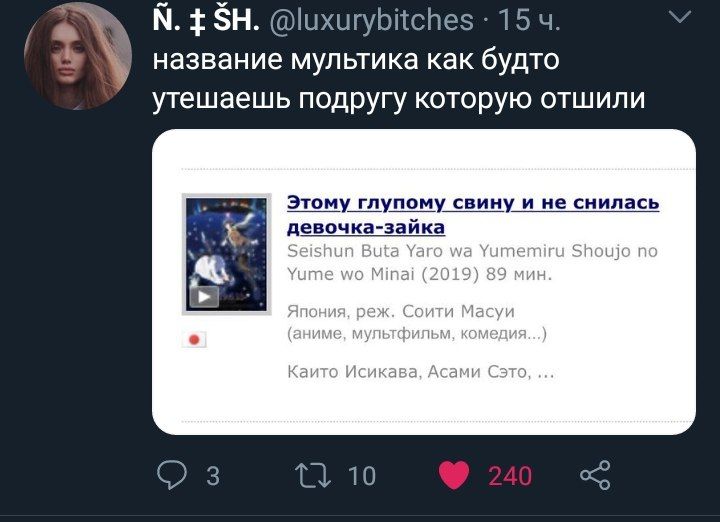
Task: Open the movie title link Этому глупому свину
Action: [473, 214]
